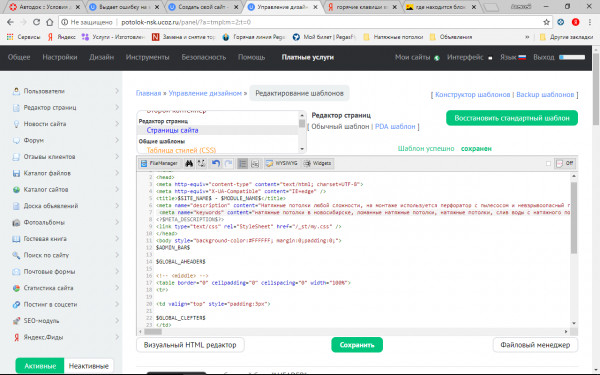Open Редактор страниц in the sidebar
Image resolution: width=600 pixels, height=375 pixels.
[50, 108]
